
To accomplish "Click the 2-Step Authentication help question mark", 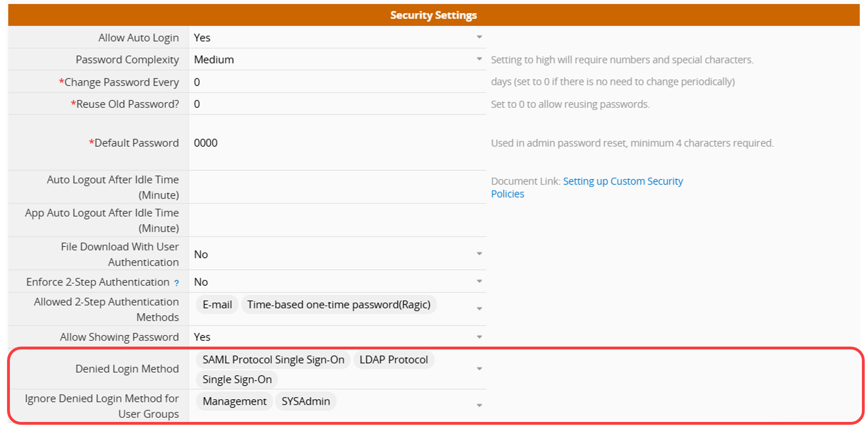I will tap(177, 283).
